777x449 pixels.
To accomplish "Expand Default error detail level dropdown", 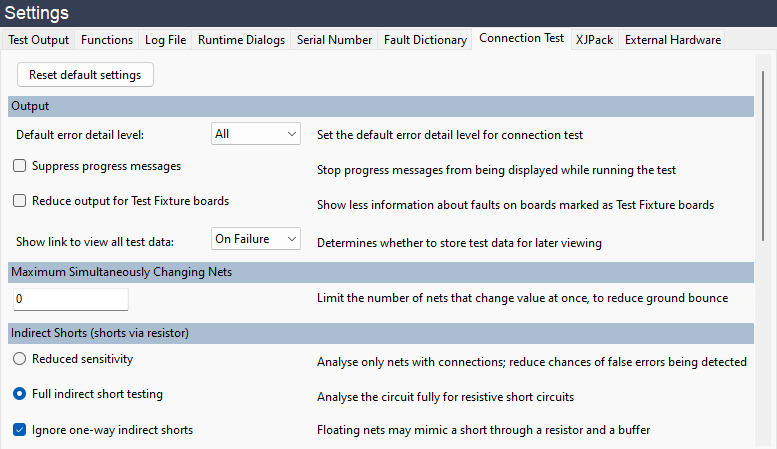I will [x=256, y=134].
